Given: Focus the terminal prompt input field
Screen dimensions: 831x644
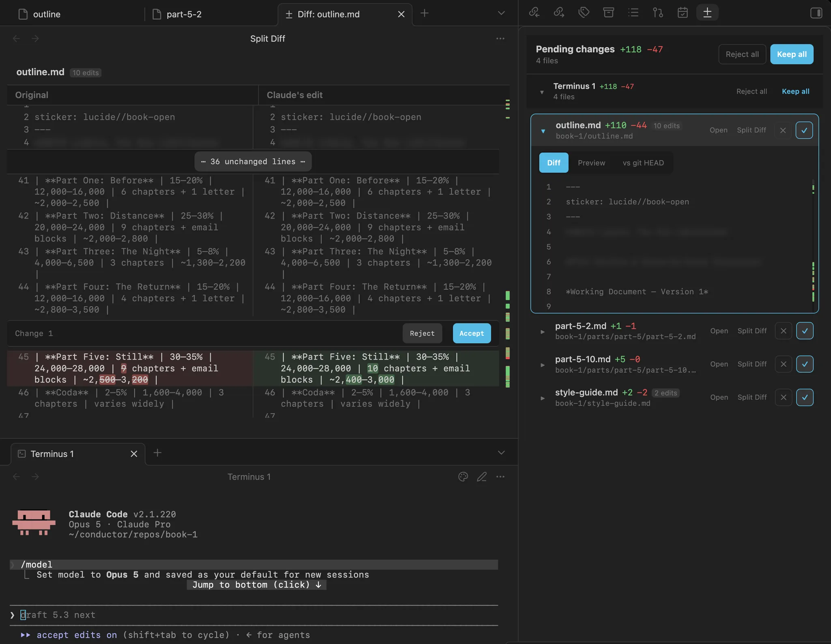Looking at the screenshot, I should click(254, 615).
